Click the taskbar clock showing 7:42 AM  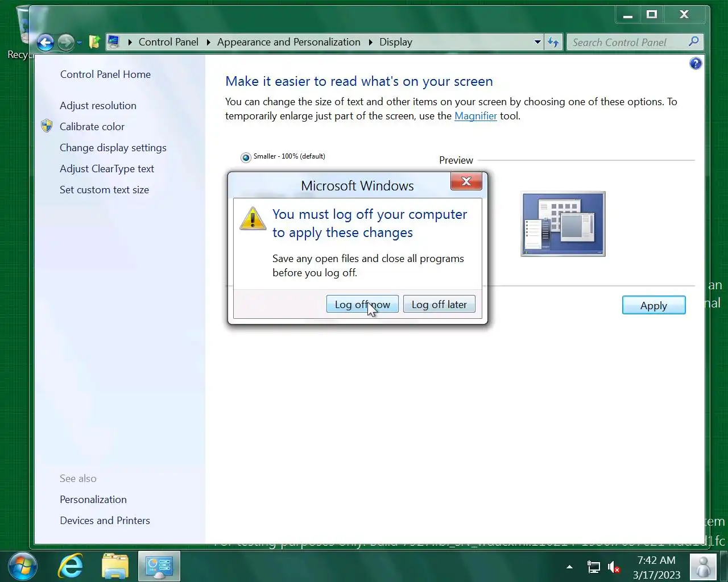click(x=656, y=567)
